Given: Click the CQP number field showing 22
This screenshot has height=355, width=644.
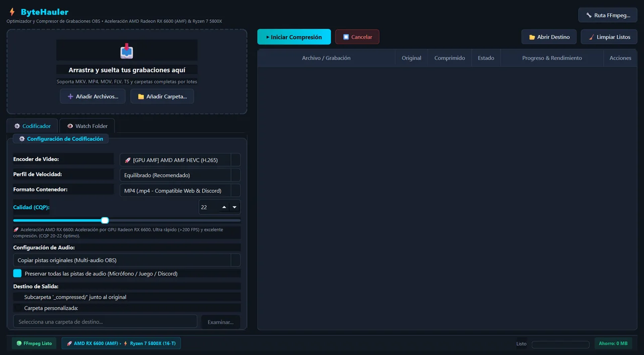Looking at the screenshot, I should click(x=209, y=207).
